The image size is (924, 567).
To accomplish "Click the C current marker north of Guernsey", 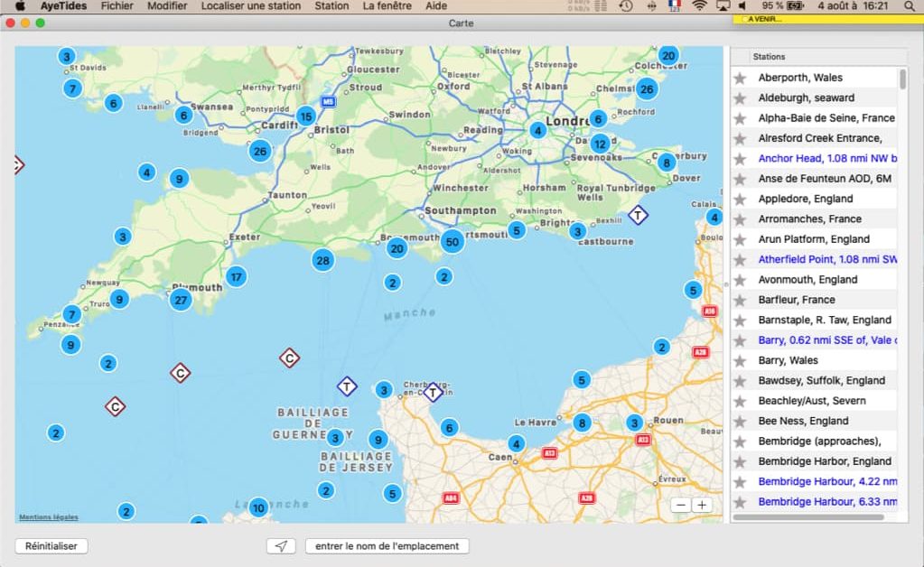I will pos(289,358).
